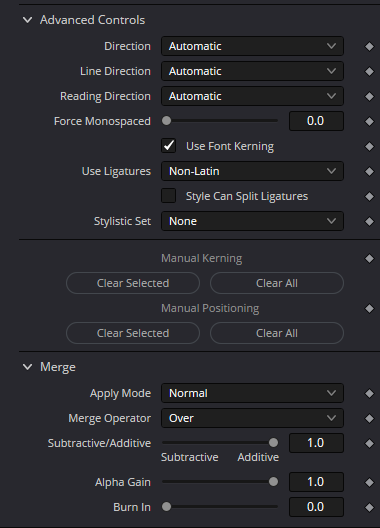Click the Manual Kerning label
380x528 pixels.
coord(201,258)
